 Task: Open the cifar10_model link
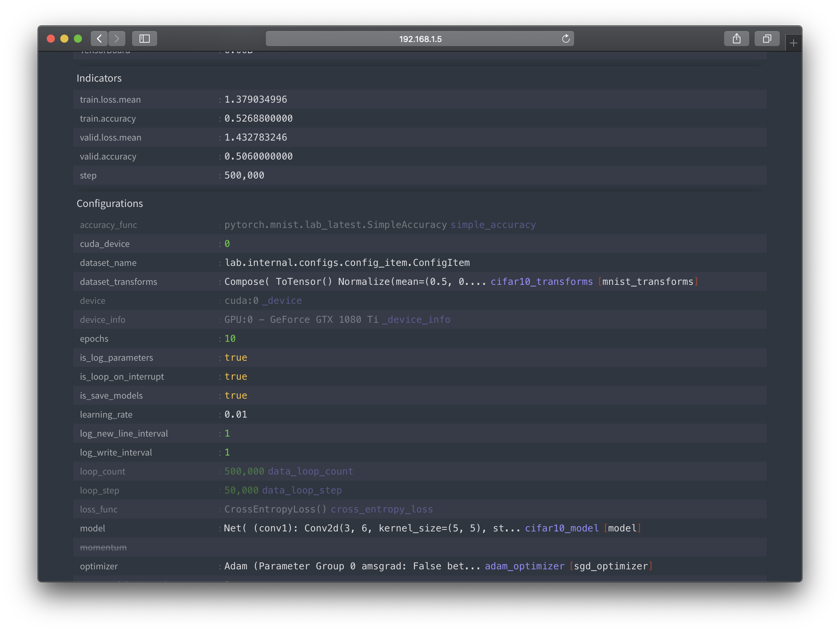click(x=562, y=528)
